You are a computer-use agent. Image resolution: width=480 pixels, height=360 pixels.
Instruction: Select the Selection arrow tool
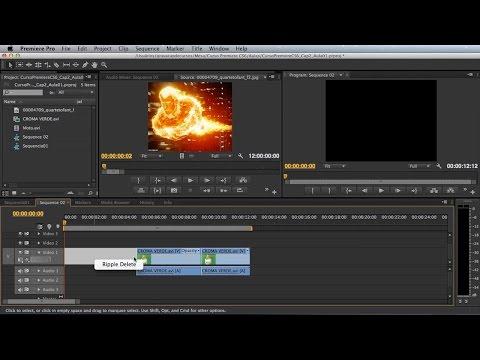10,65
